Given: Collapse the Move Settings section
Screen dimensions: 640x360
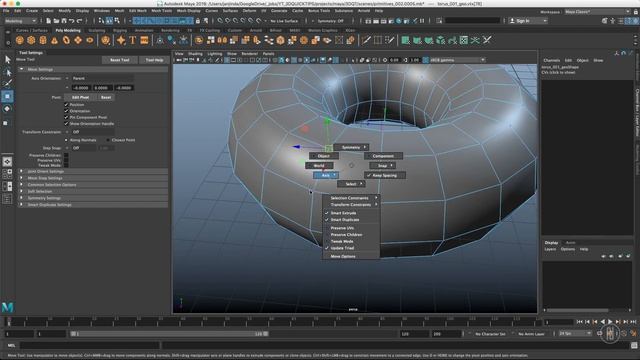Looking at the screenshot, I should [21, 69].
